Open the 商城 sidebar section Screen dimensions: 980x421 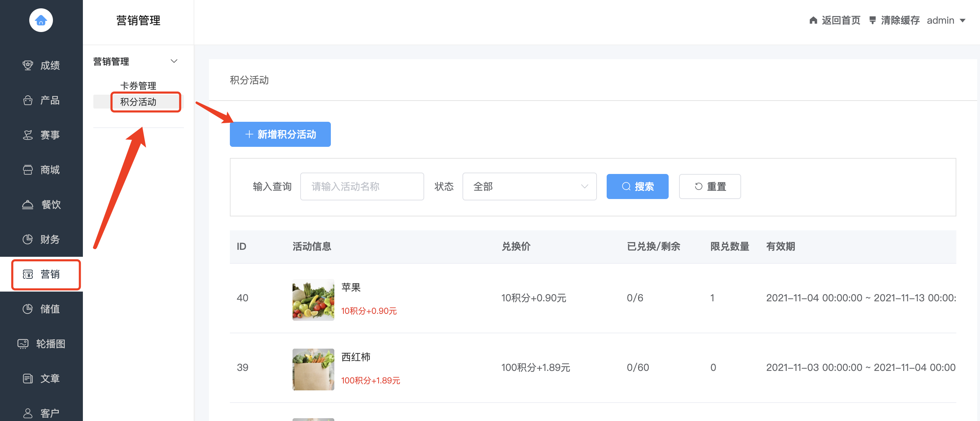click(41, 170)
